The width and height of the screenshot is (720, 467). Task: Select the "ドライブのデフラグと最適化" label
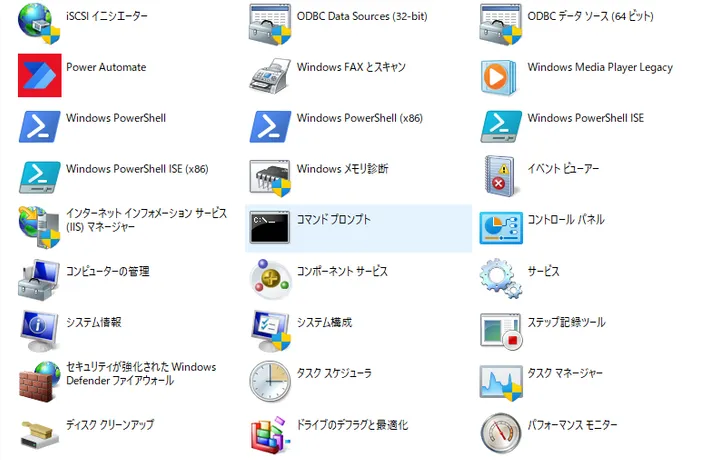[x=352, y=425]
